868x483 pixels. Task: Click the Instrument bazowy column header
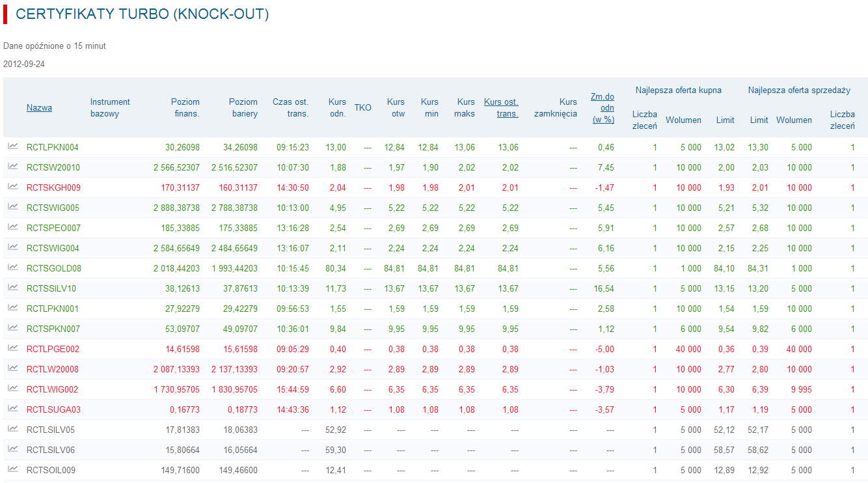(x=110, y=108)
